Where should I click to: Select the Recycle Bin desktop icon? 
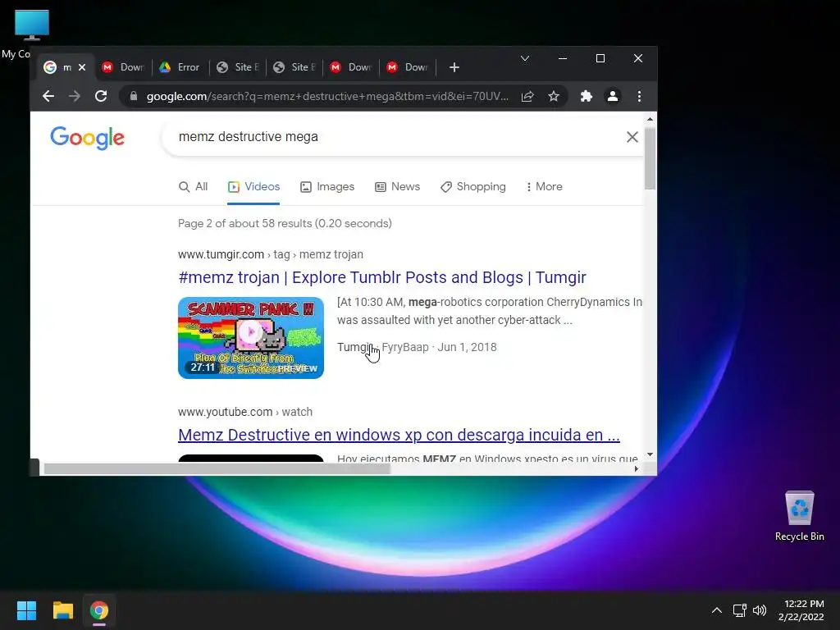tap(799, 515)
